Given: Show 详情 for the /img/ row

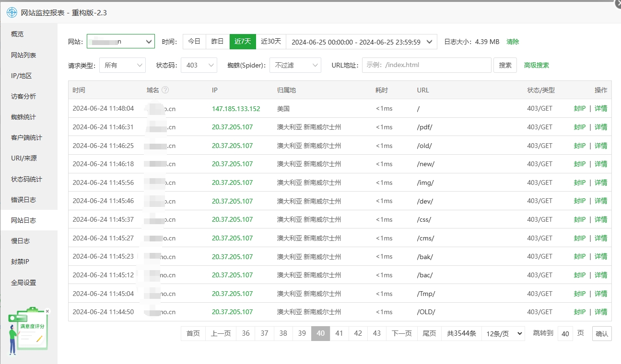Looking at the screenshot, I should tap(601, 182).
